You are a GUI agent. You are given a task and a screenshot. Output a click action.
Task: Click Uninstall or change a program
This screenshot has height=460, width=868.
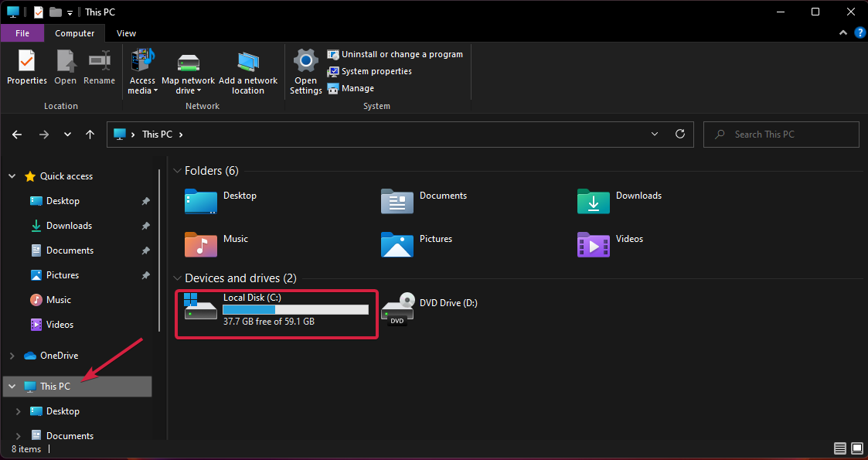395,54
